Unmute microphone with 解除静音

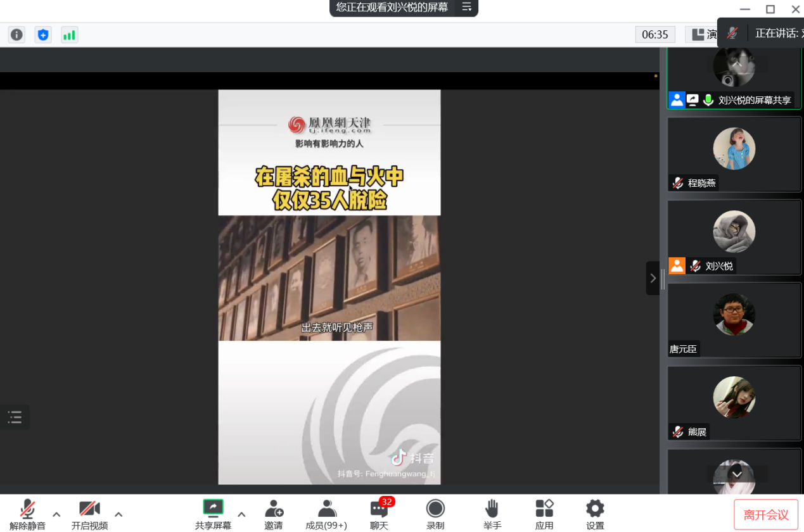tap(27, 514)
